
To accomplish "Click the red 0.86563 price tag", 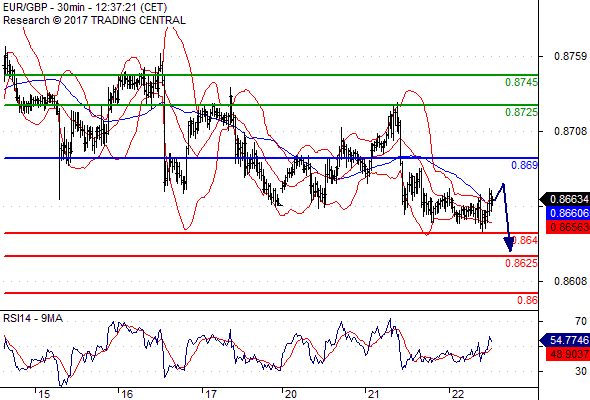I will click(x=568, y=227).
